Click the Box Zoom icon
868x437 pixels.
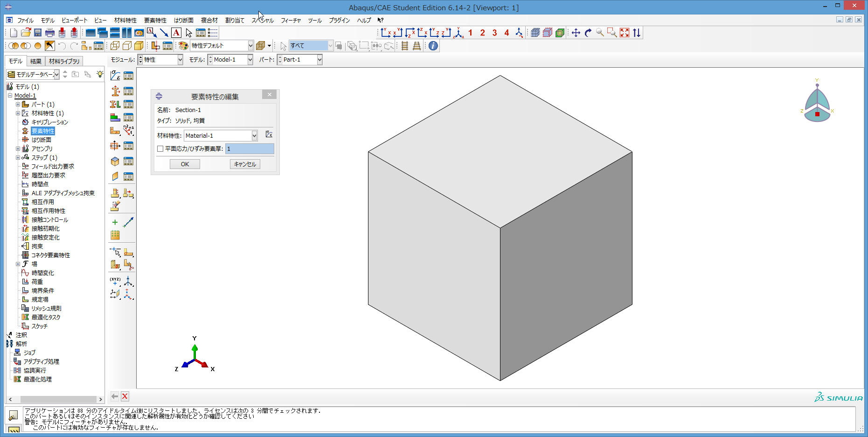pos(612,33)
